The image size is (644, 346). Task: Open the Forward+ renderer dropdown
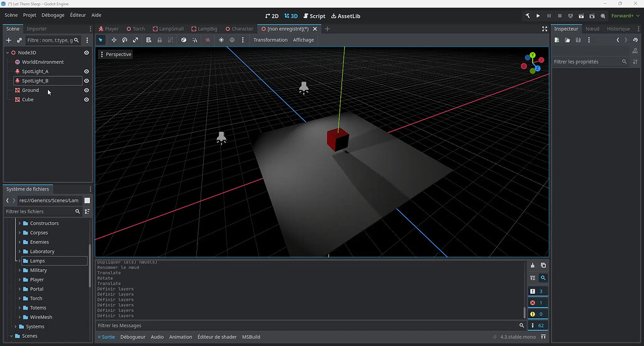pos(625,16)
